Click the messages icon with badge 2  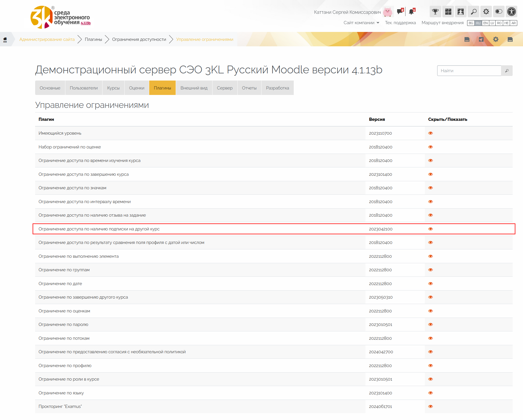tap(400, 12)
